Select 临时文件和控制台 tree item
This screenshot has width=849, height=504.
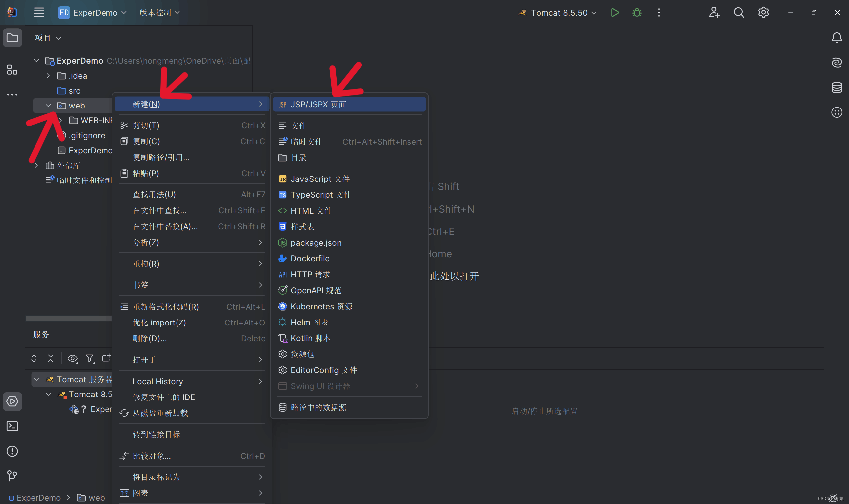[x=79, y=180]
